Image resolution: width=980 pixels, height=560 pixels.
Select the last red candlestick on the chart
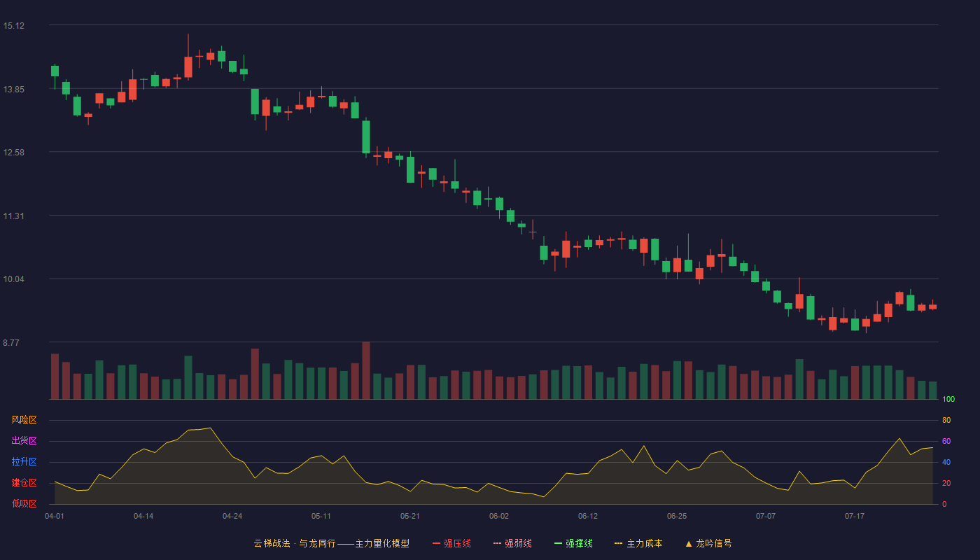[932, 307]
